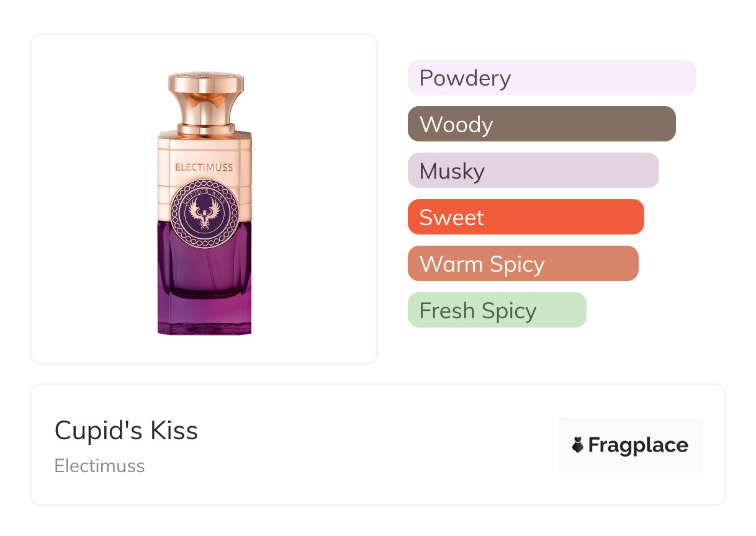The image size is (756, 536).
Task: Click the Fragplace logo icon
Action: [578, 445]
